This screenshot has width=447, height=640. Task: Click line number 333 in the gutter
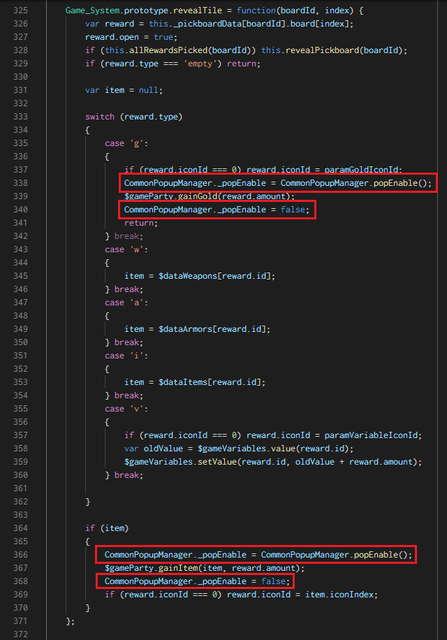click(20, 117)
